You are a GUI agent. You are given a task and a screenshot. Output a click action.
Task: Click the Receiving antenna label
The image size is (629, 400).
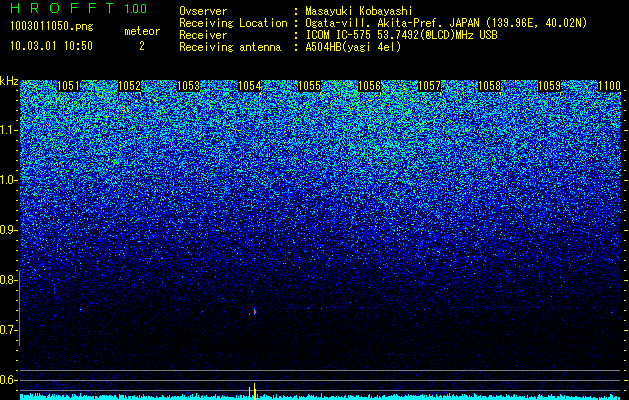coord(230,47)
